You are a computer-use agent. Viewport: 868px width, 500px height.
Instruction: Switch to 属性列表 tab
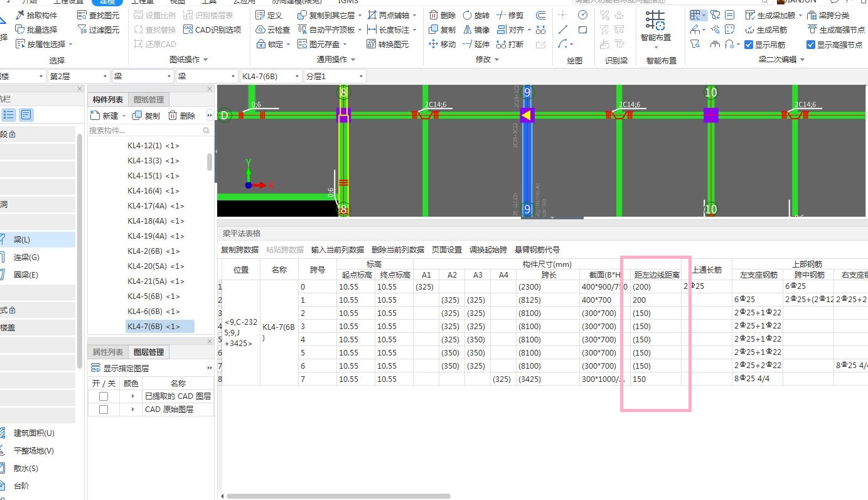pyautogui.click(x=107, y=352)
